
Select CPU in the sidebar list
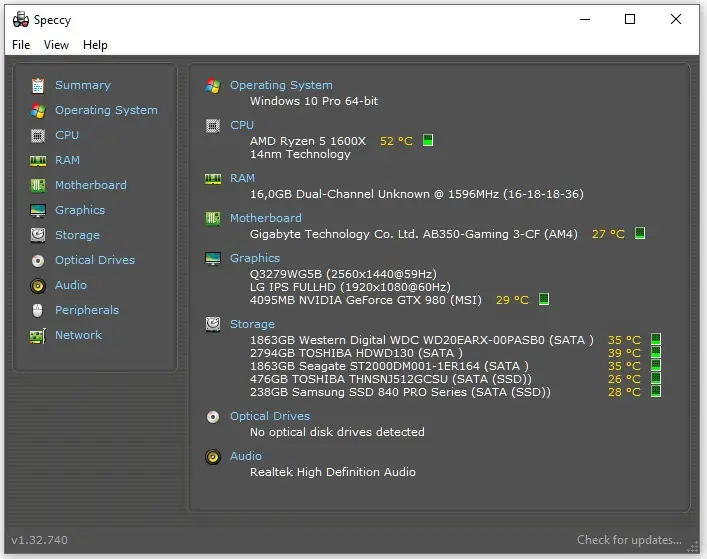[67, 135]
